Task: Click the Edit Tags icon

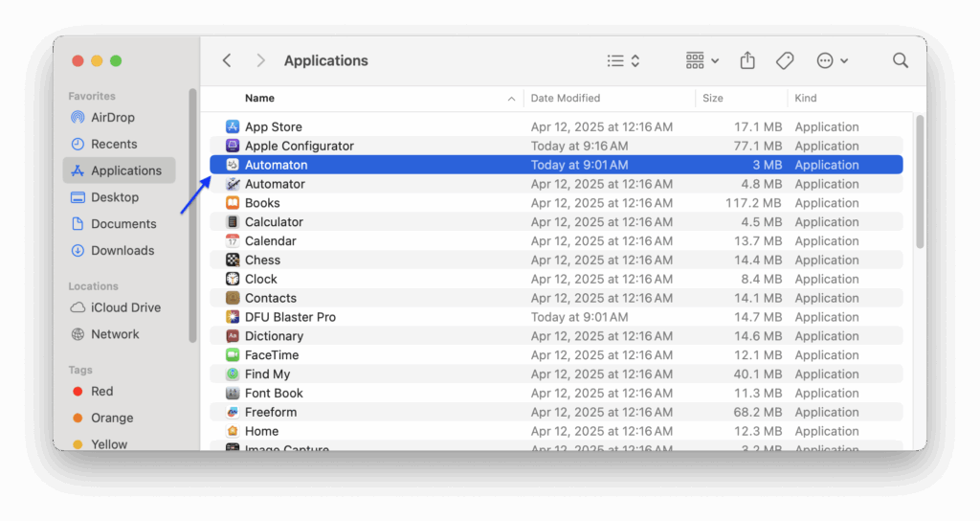Action: [785, 60]
